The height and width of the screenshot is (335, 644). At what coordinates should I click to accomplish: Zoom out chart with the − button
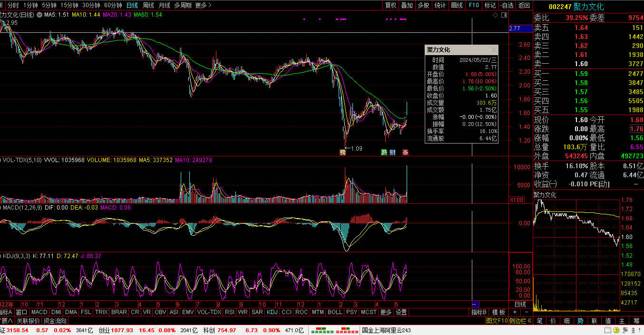click(x=526, y=312)
